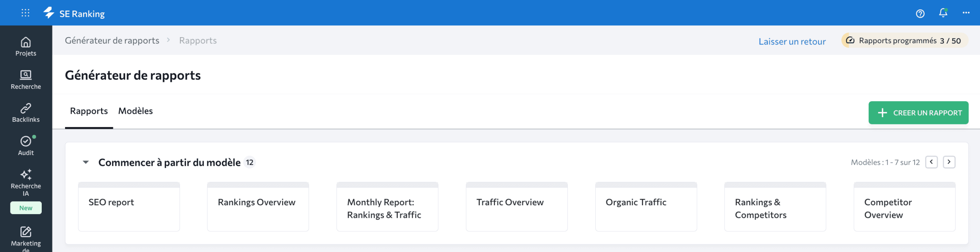Click the Générateur de rapports page heading

133,75
